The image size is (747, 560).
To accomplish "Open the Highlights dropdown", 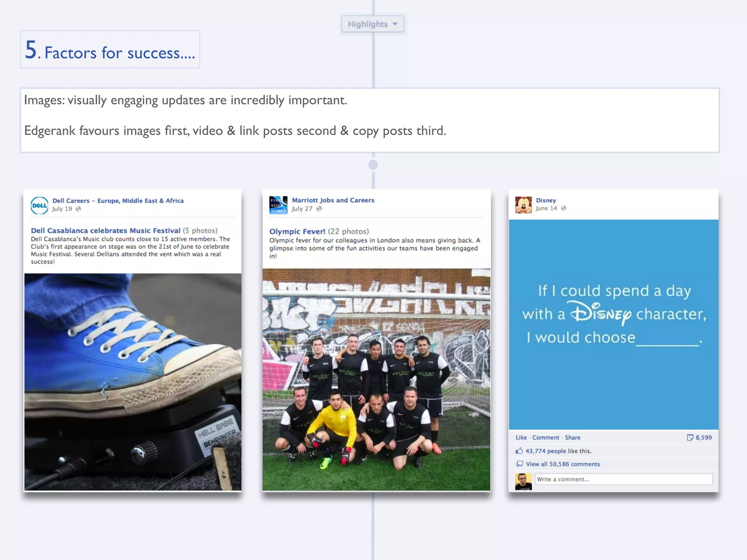I will click(x=373, y=24).
